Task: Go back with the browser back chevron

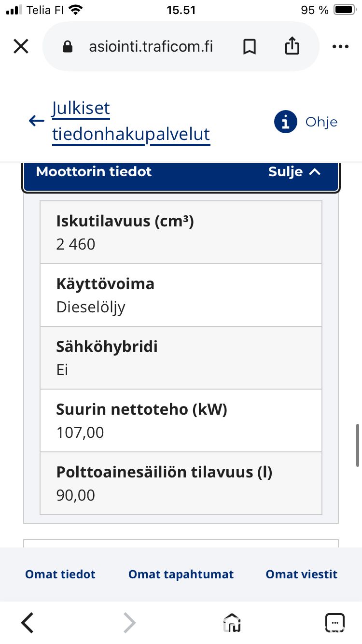Action: point(28,623)
